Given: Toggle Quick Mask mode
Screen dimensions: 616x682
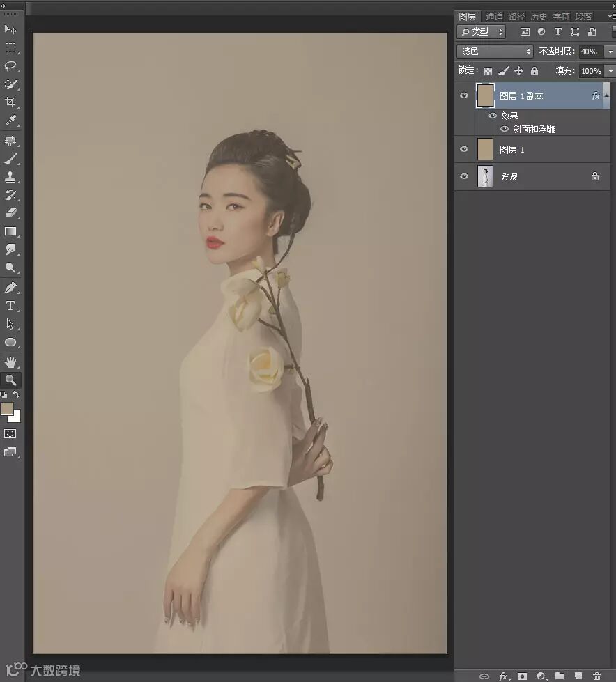Looking at the screenshot, I should (x=10, y=433).
